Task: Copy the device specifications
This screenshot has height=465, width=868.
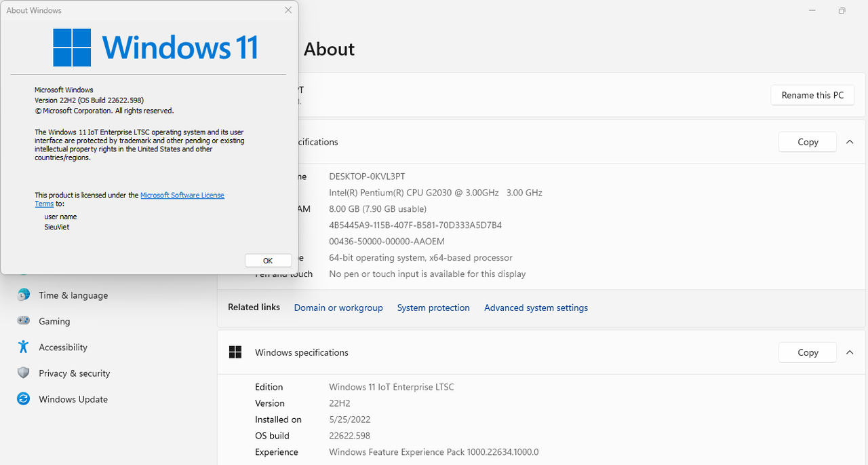Action: click(x=808, y=142)
